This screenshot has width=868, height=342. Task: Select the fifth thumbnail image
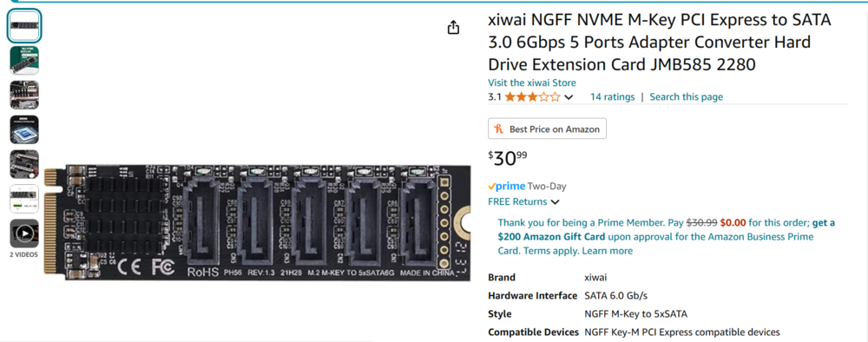click(24, 164)
